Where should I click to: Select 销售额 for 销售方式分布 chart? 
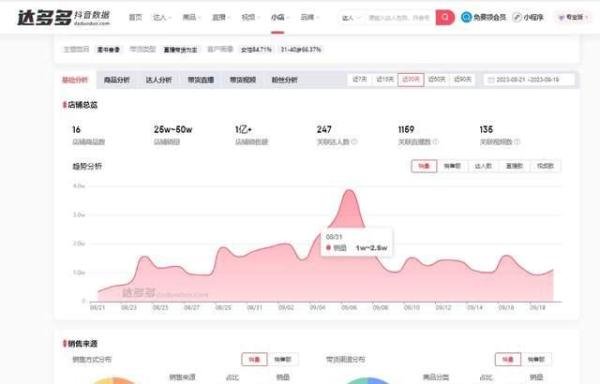283,360
